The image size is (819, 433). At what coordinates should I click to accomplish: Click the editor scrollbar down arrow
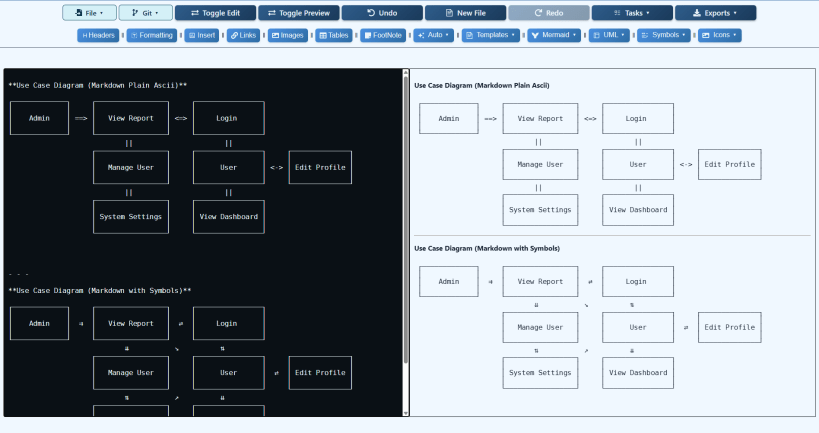[x=406, y=413]
